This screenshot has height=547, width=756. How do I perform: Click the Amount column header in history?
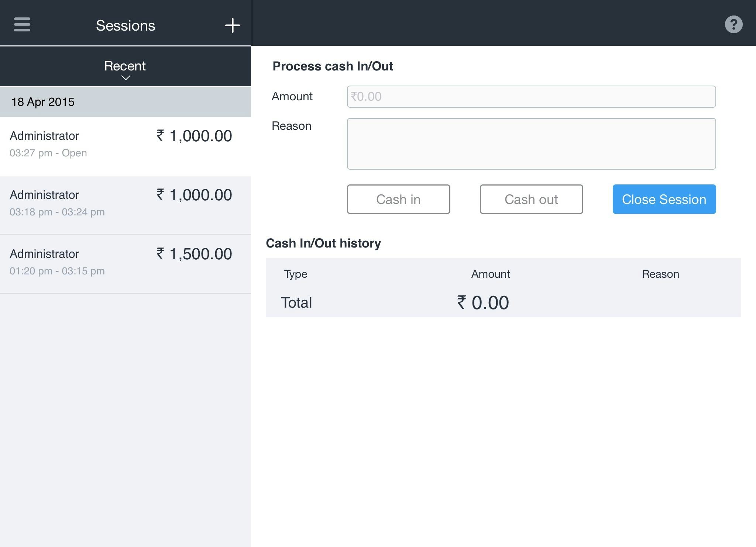[490, 274]
